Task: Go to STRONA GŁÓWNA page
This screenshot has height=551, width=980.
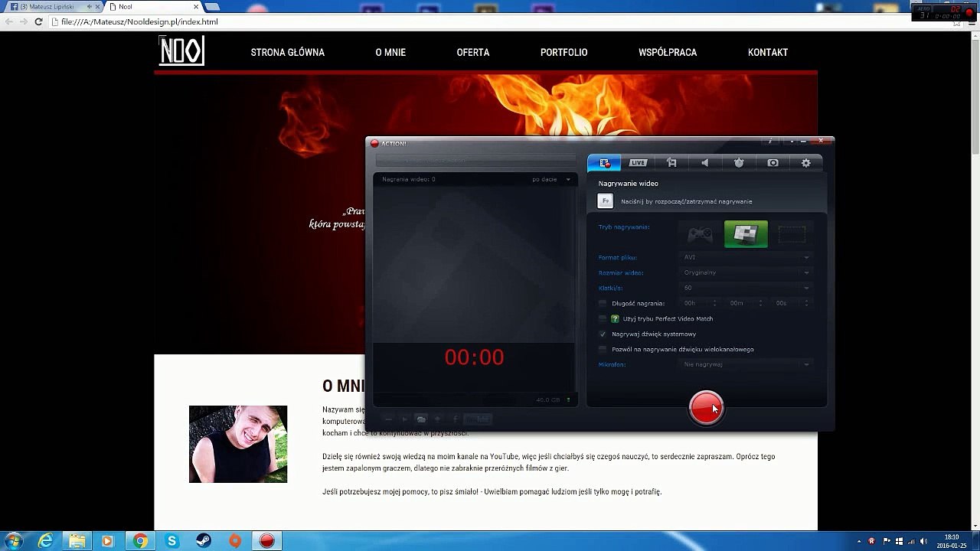Action: tap(288, 53)
